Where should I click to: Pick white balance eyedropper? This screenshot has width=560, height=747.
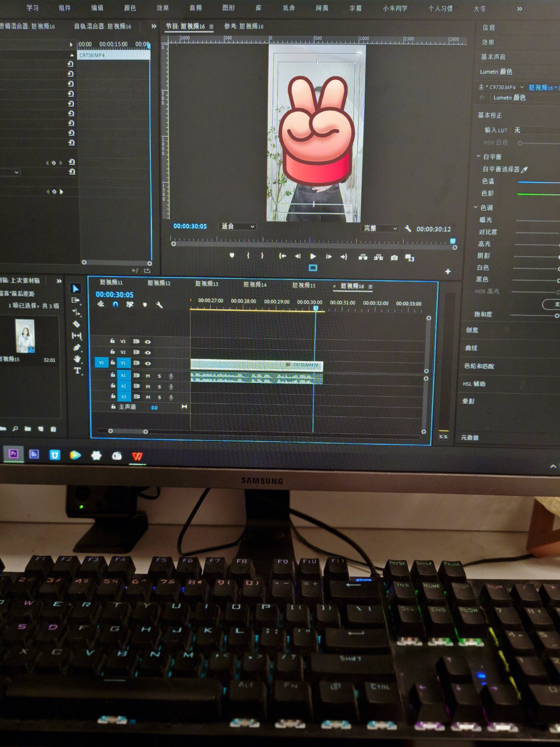pyautogui.click(x=524, y=170)
